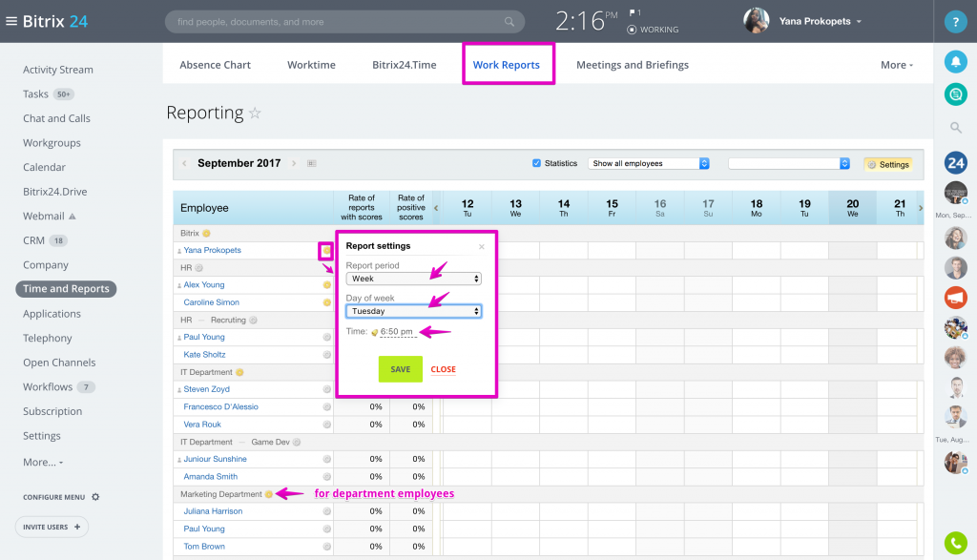Change the 6:50 pm report time
Viewport: 977px width, 560px height.
pos(396,331)
